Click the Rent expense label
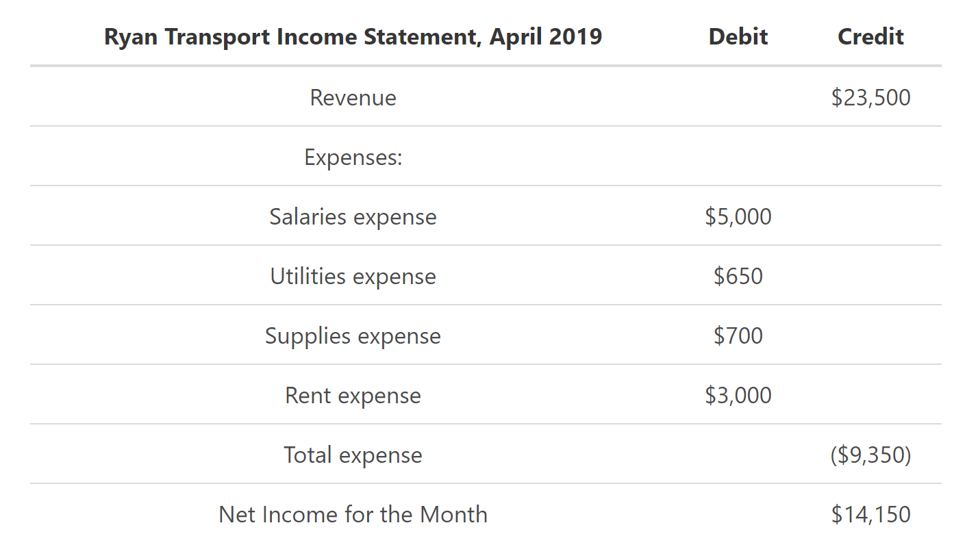Screen dimensions: 978x560 click(x=353, y=396)
